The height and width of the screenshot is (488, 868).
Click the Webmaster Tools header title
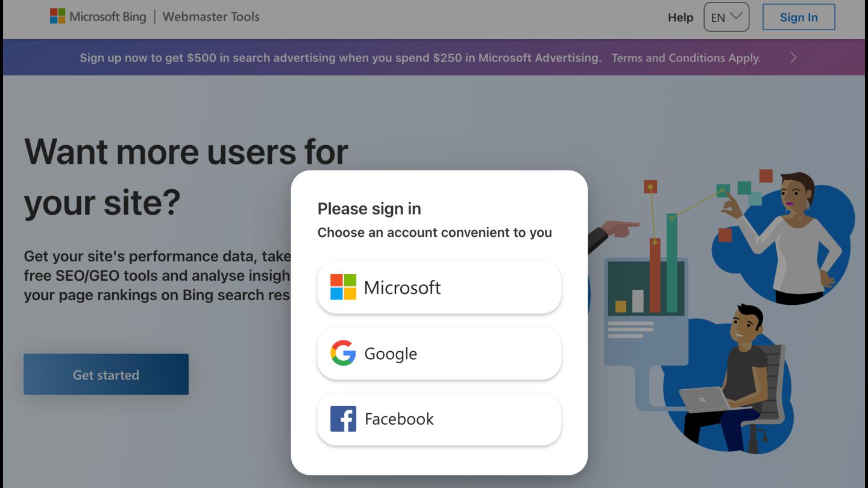click(211, 17)
